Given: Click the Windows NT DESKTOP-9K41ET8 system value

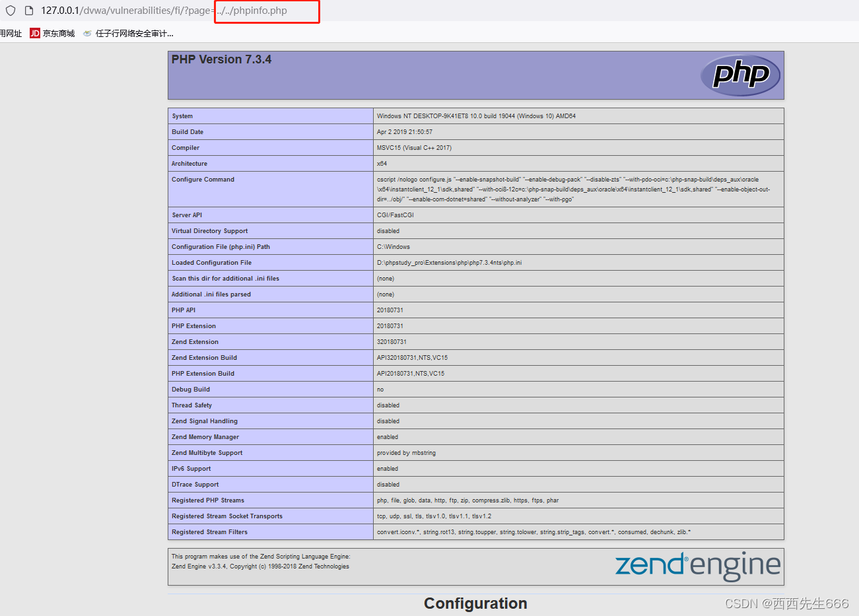Looking at the screenshot, I should 476,116.
